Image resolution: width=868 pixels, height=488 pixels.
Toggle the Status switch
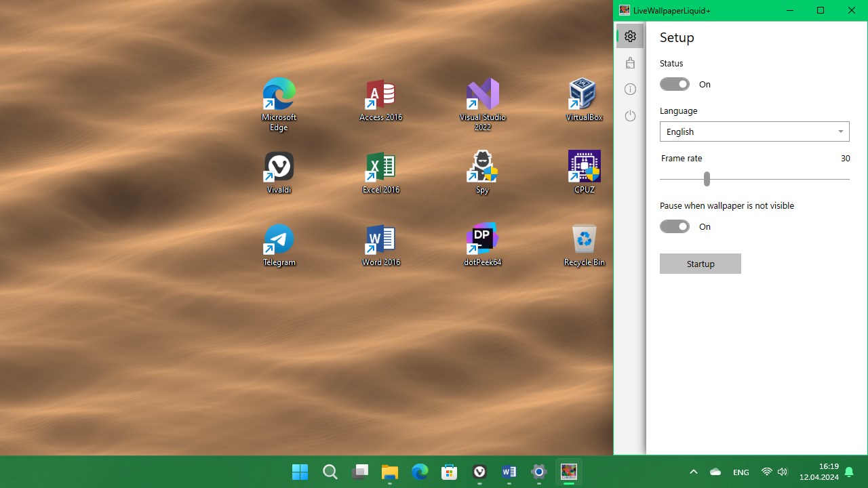click(675, 84)
